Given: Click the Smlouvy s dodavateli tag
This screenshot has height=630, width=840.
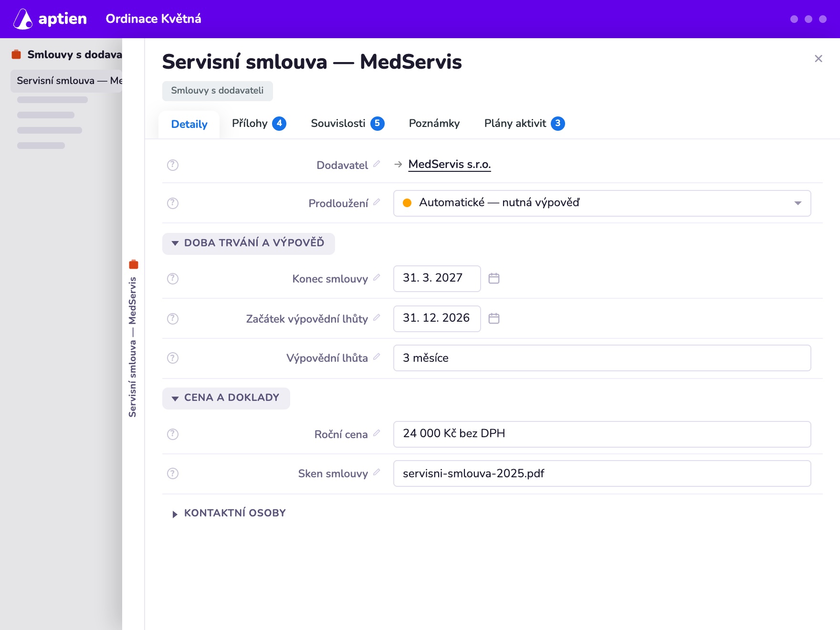Looking at the screenshot, I should tap(217, 91).
